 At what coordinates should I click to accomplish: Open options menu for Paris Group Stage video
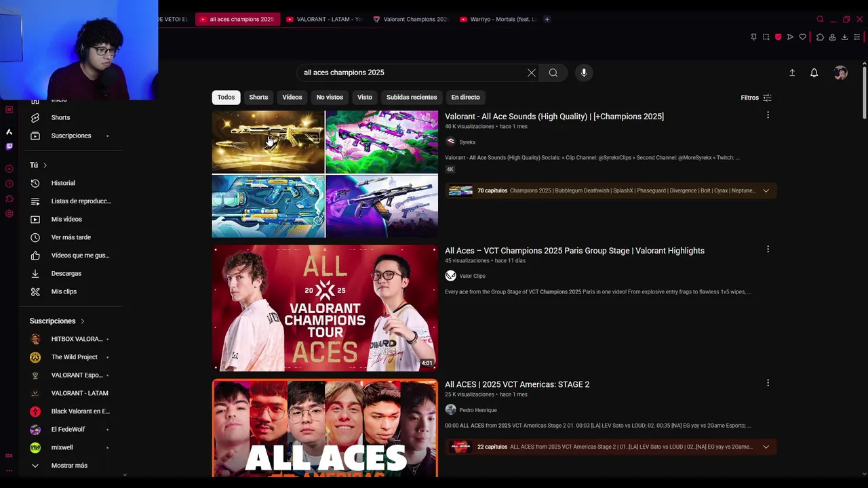click(x=768, y=249)
